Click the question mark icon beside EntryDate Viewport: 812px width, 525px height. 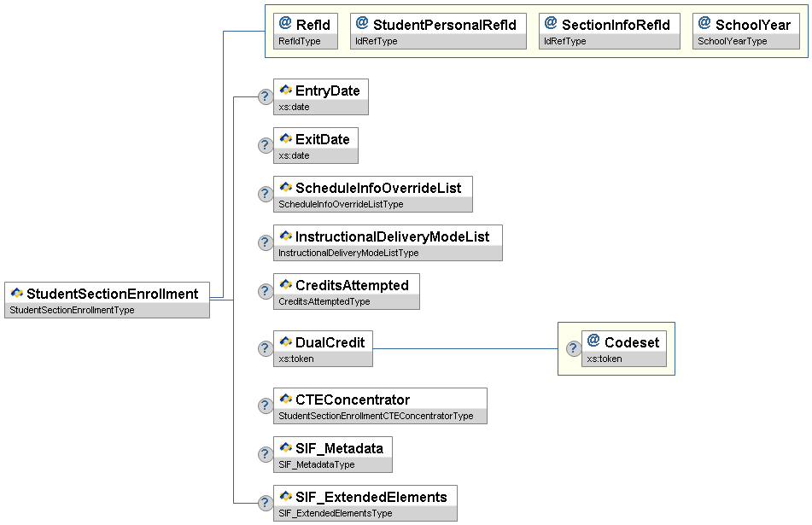265,97
